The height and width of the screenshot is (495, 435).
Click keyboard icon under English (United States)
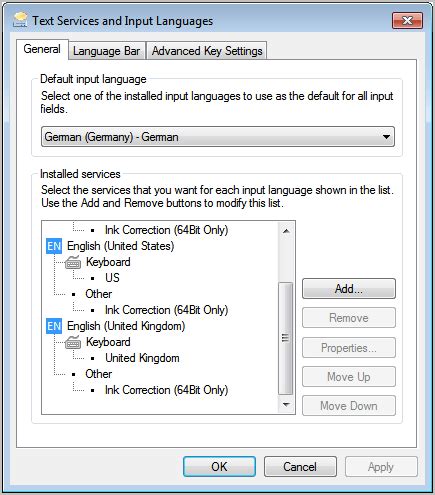point(73,262)
